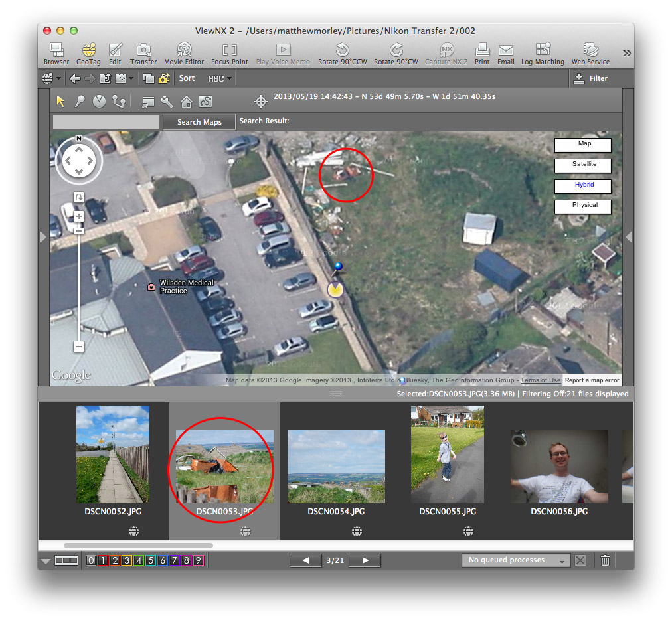Click the Wilsden Medical Practice map label
This screenshot has width=672, height=622.
click(x=186, y=287)
